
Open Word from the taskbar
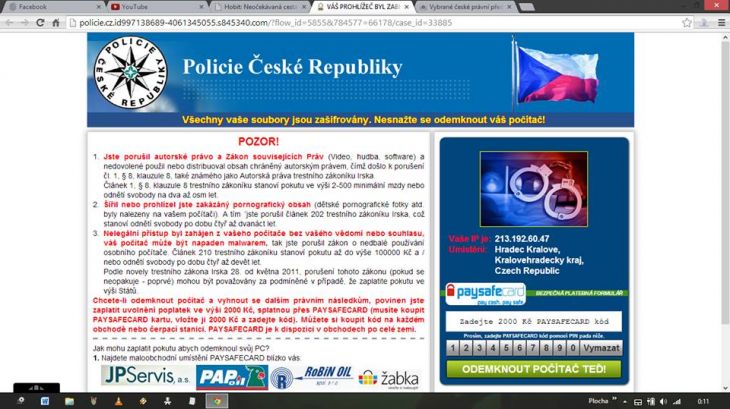coord(45,401)
